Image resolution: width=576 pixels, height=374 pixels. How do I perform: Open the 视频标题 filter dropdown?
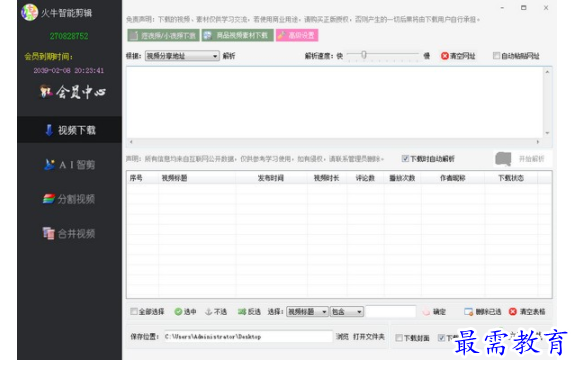point(307,312)
